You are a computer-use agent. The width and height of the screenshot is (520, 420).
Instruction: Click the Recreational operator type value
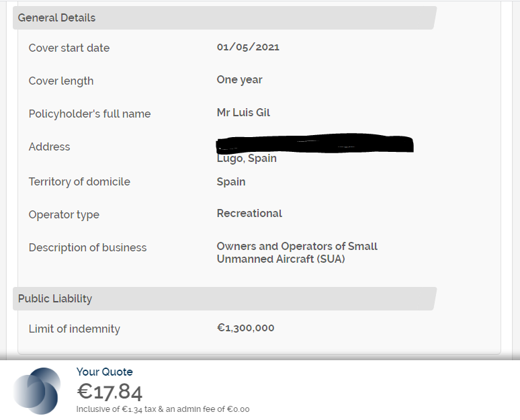tap(249, 214)
